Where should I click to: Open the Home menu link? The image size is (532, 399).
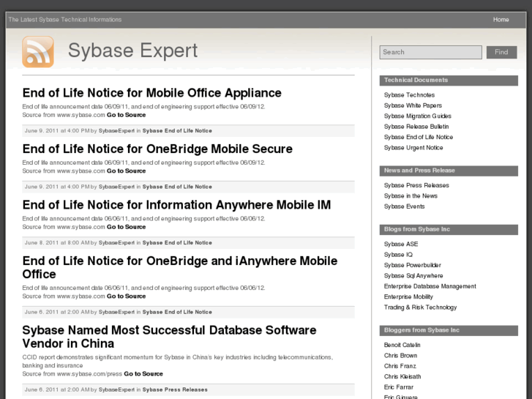(501, 20)
